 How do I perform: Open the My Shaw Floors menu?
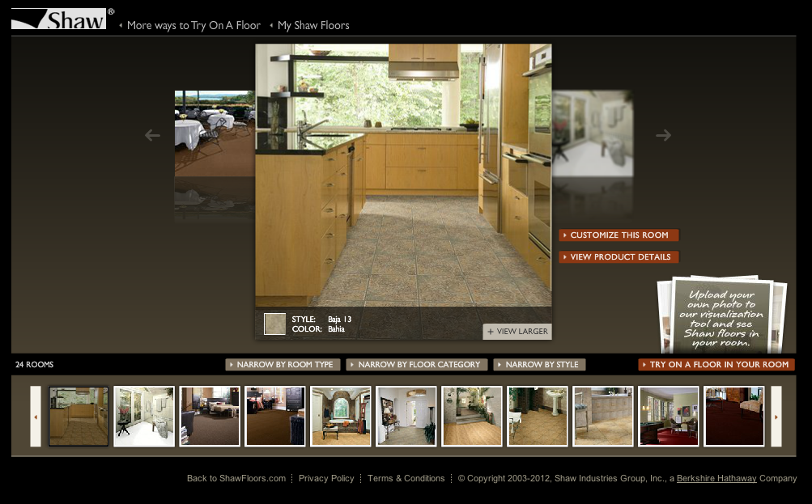point(312,25)
